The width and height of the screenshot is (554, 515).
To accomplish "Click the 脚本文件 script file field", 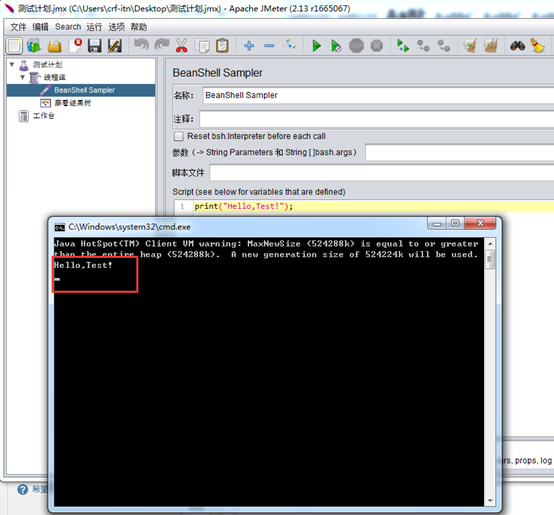I will click(382, 173).
